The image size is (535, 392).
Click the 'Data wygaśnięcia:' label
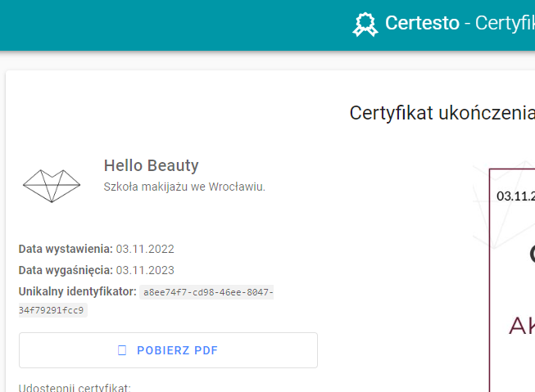[66, 270]
